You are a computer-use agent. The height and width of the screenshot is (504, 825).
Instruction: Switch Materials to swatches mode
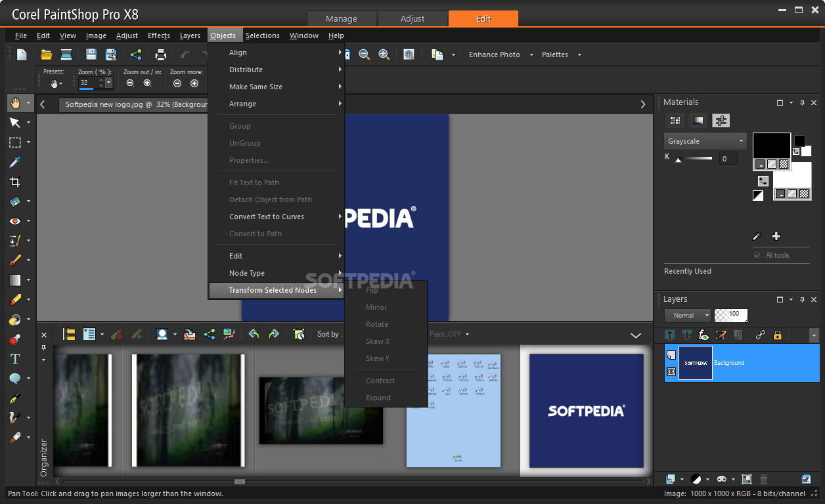[675, 121]
